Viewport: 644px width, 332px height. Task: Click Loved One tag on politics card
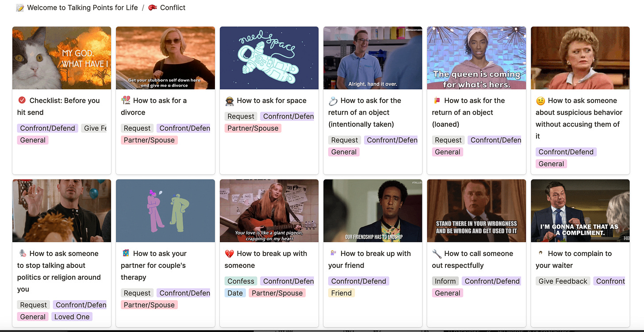click(x=72, y=317)
